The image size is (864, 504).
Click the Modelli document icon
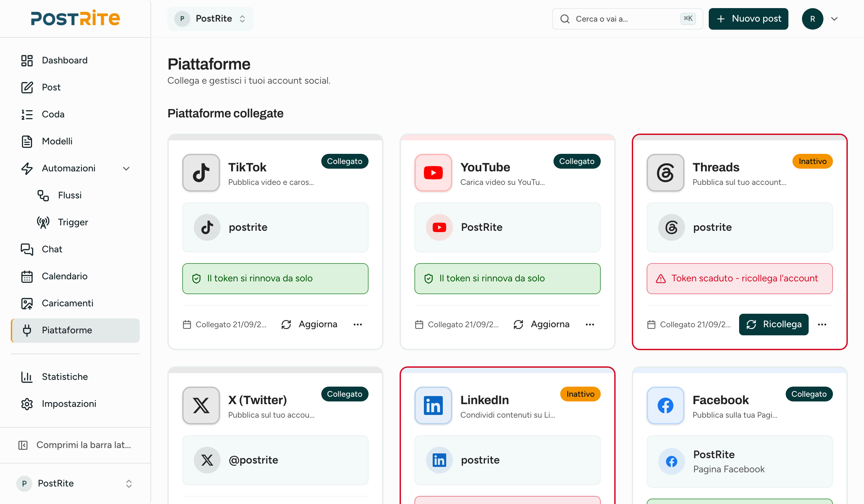click(x=27, y=141)
